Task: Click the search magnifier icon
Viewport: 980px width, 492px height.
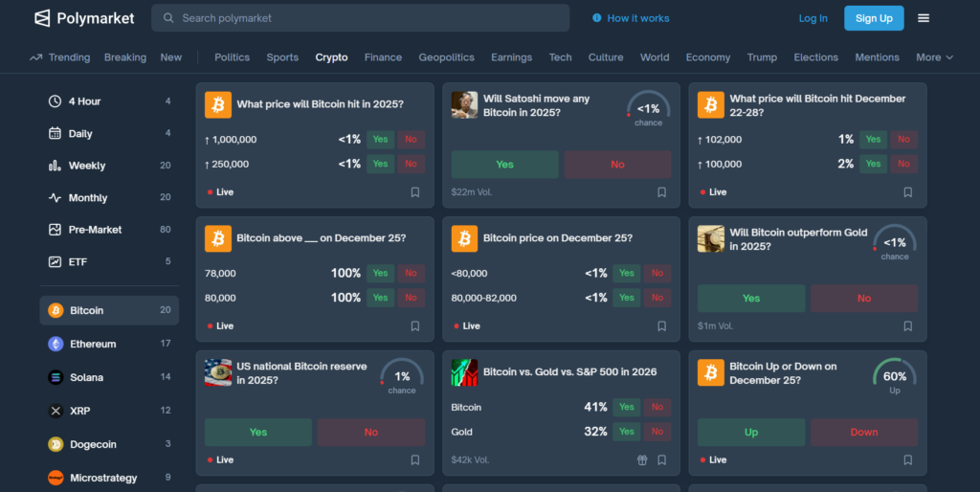Action: (168, 18)
